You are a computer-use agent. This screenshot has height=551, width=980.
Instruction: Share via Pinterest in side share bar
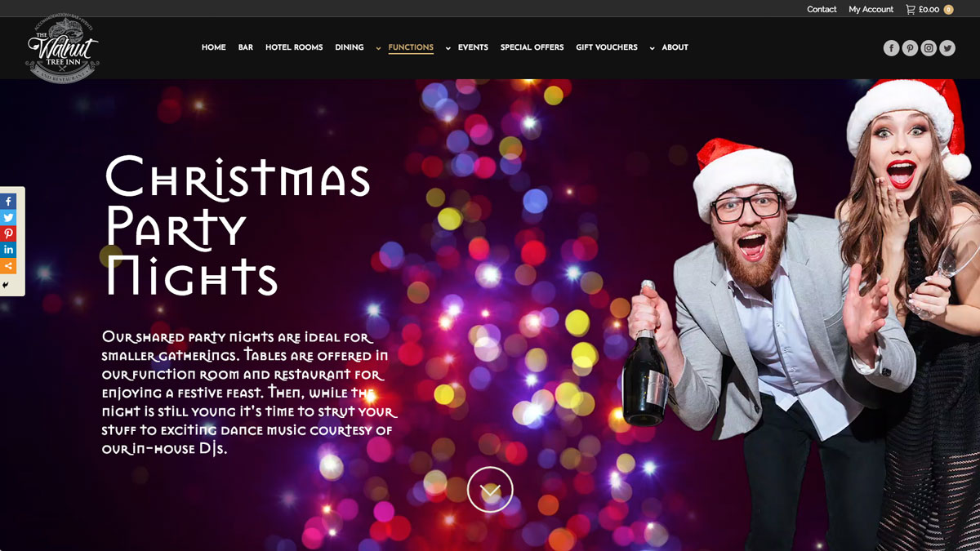click(x=8, y=233)
